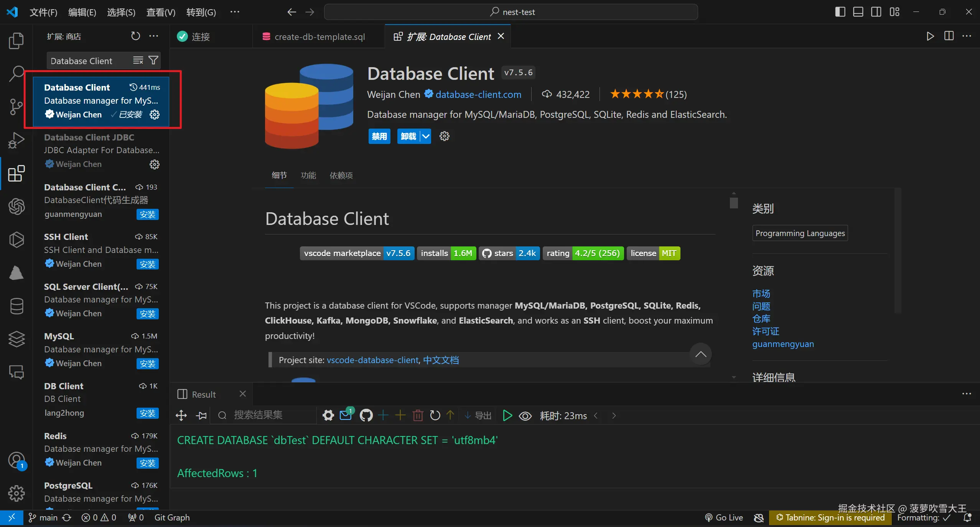The height and width of the screenshot is (527, 980).
Task: Open the Source Control view
Action: (x=16, y=106)
